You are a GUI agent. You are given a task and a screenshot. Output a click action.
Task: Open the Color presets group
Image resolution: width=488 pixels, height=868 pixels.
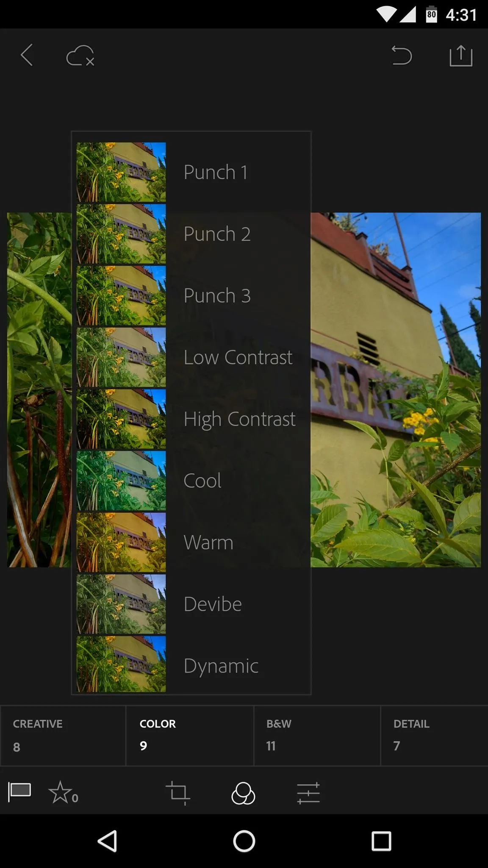coord(190,735)
